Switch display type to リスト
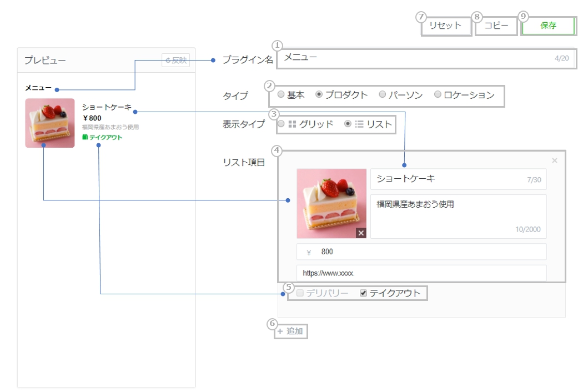Viewport: 588px width, 392px height. [348, 124]
